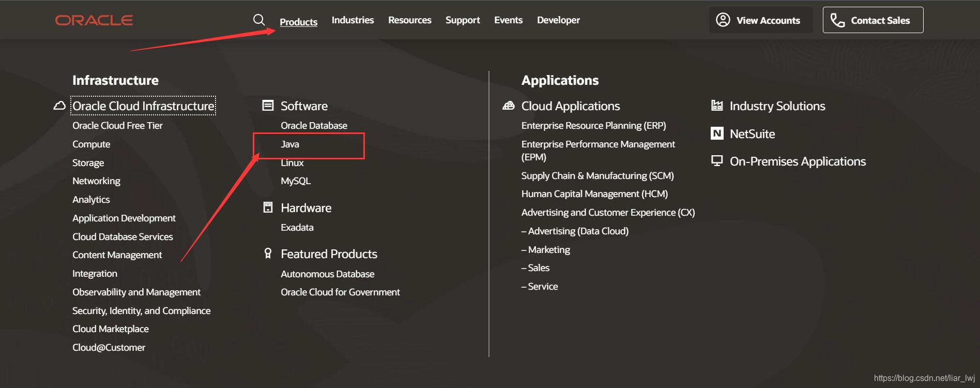This screenshot has width=980, height=388.
Task: Click the Hardware section icon
Action: point(268,207)
